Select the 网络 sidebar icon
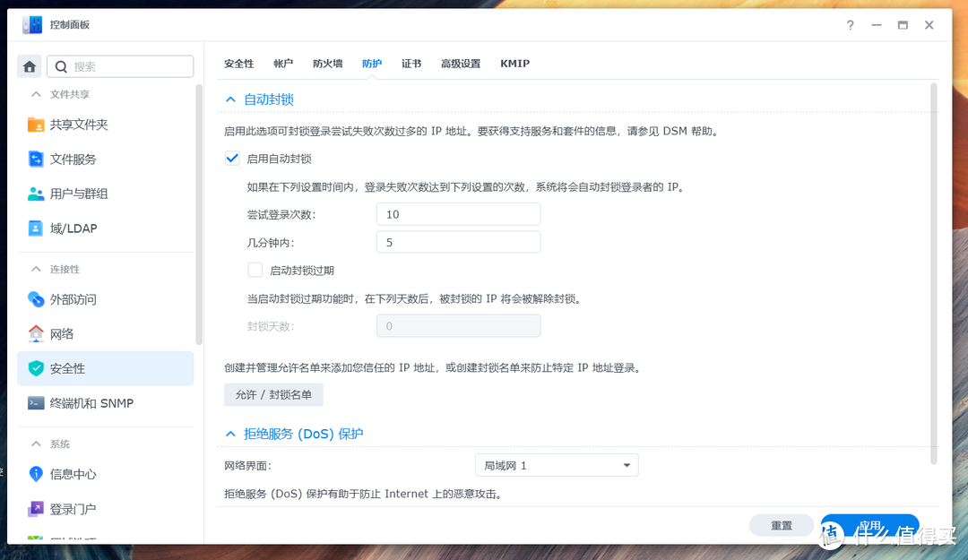Viewport: 968px width, 560px height. 36,332
